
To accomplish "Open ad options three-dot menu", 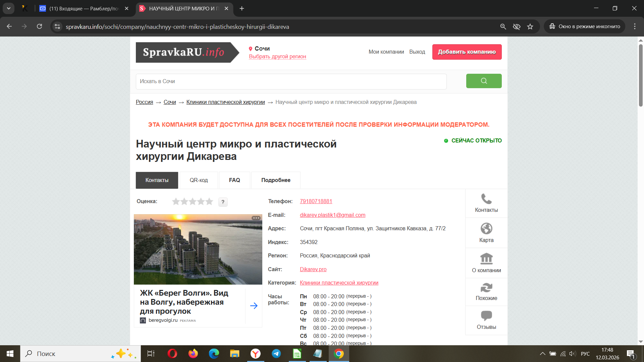I will click(256, 218).
